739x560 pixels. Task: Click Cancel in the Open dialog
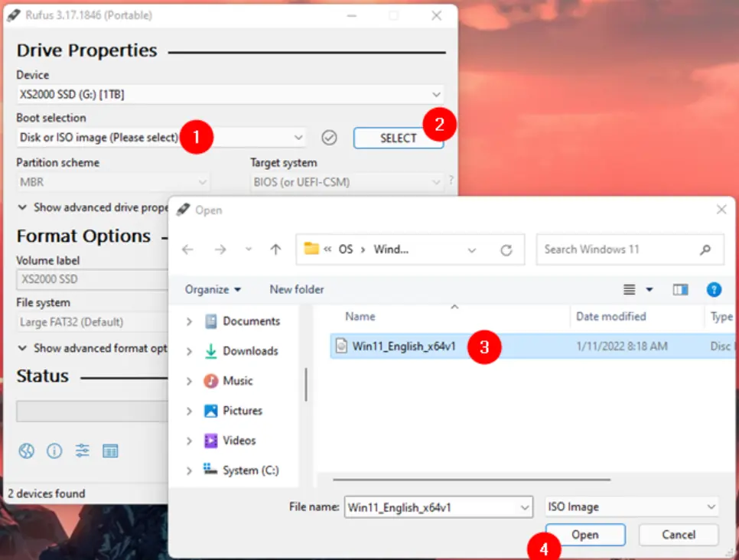click(x=679, y=535)
